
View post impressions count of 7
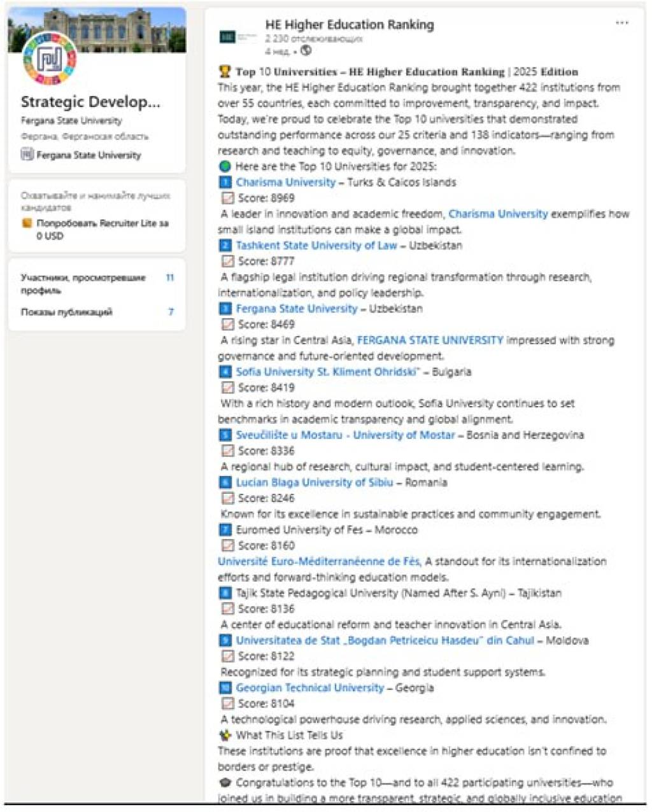pos(171,312)
